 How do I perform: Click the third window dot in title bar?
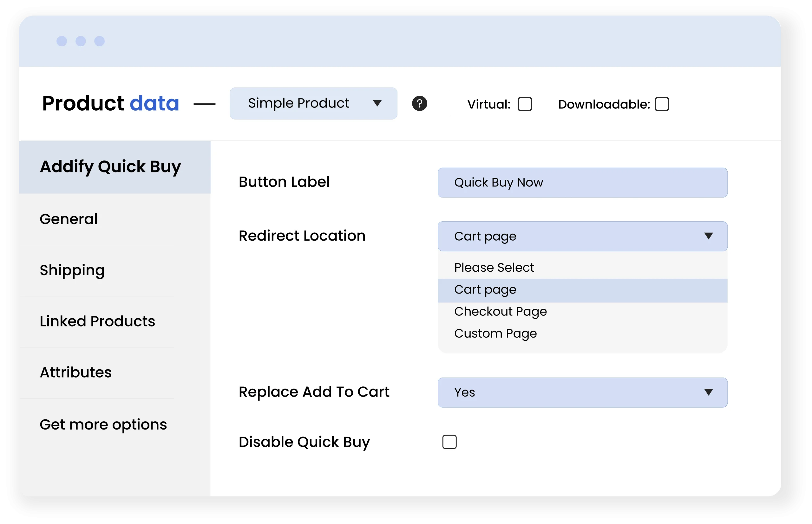[x=99, y=41]
